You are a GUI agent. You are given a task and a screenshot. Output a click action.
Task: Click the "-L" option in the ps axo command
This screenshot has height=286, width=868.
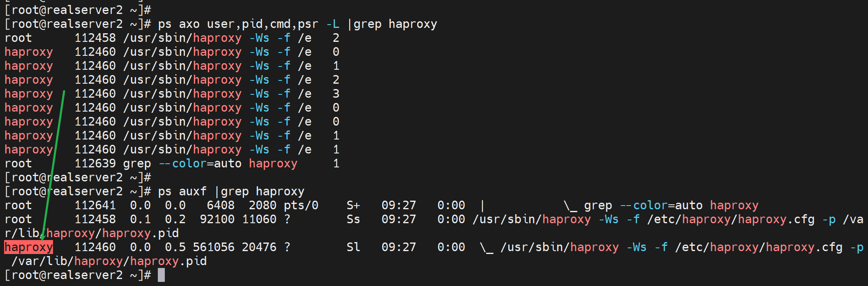[x=332, y=24]
